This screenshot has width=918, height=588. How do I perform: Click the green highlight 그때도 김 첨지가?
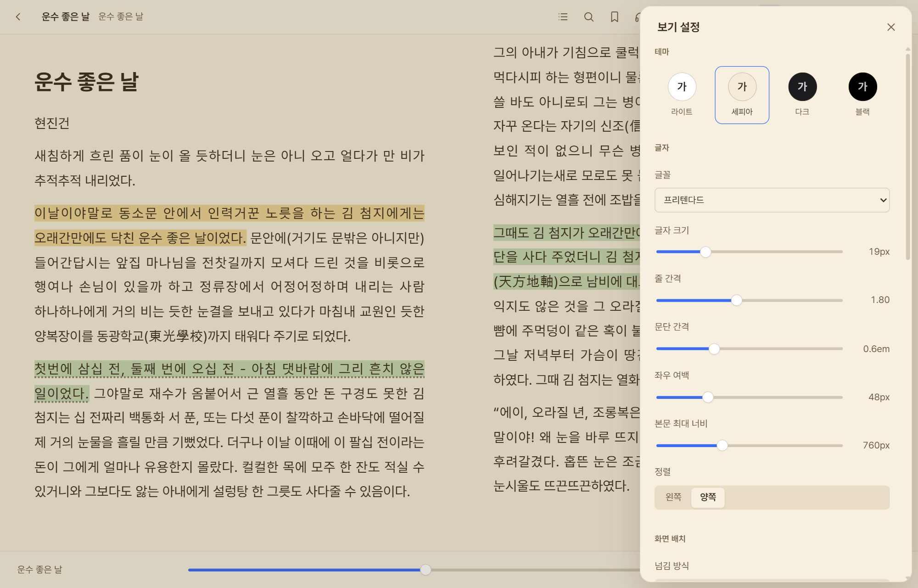pyautogui.click(x=566, y=257)
